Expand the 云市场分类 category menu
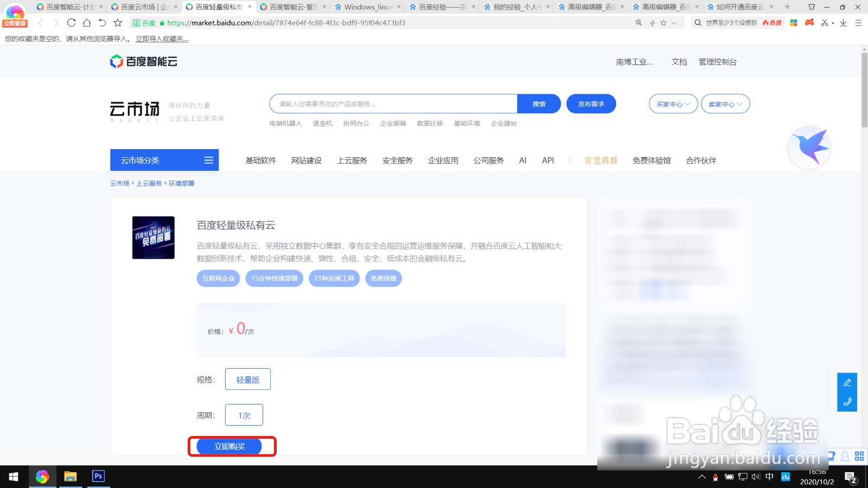 [164, 160]
